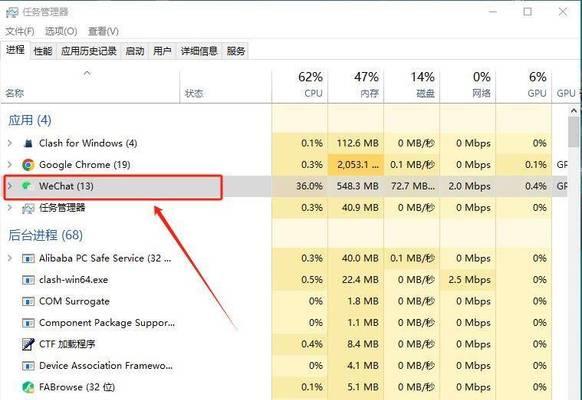
Task: Switch to the 服务 tab
Action: (x=236, y=51)
